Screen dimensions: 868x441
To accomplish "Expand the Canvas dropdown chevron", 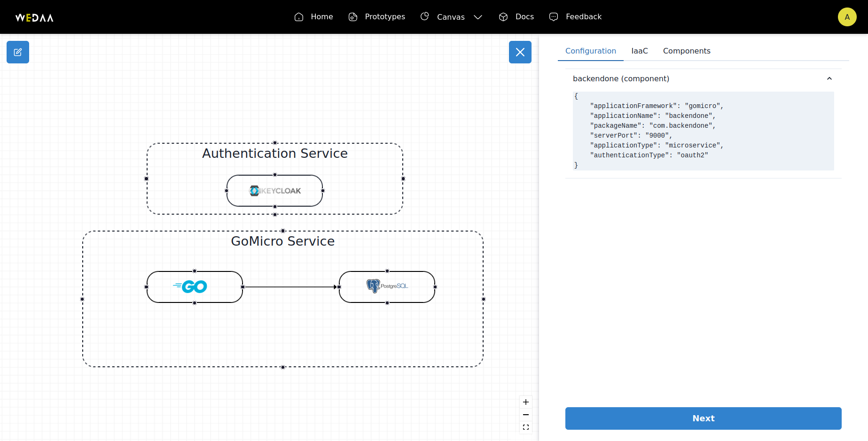I will (478, 17).
